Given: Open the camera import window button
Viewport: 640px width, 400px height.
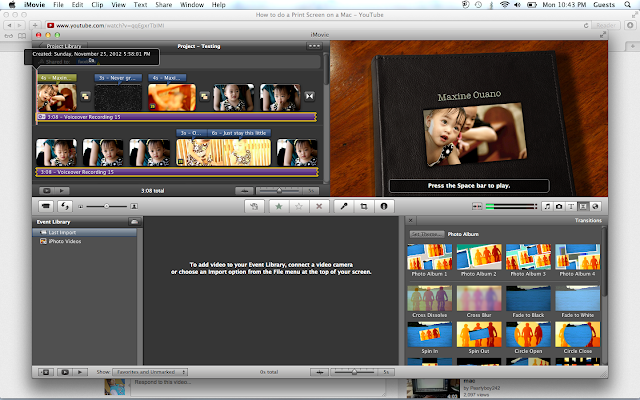Looking at the screenshot, I should pos(46,207).
